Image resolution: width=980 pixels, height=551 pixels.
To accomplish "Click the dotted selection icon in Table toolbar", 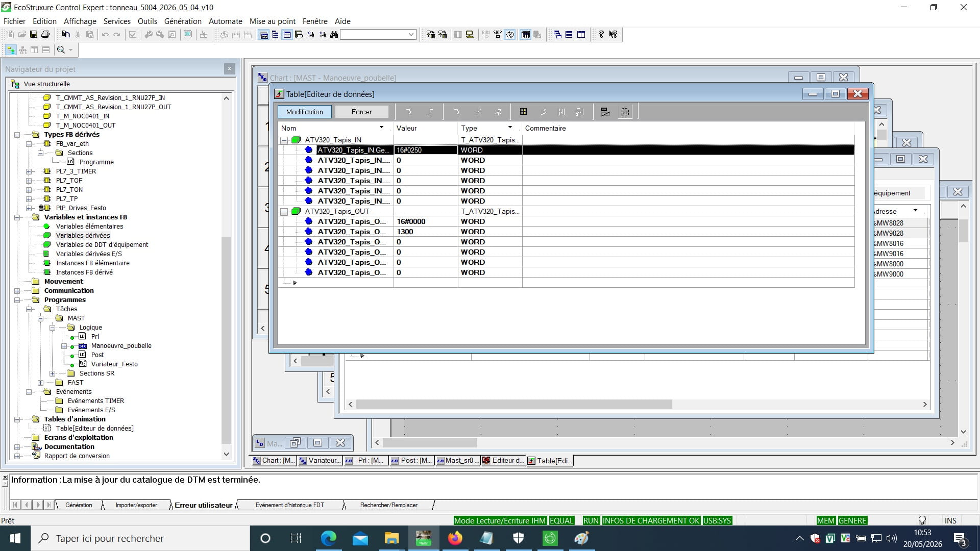I will click(625, 112).
